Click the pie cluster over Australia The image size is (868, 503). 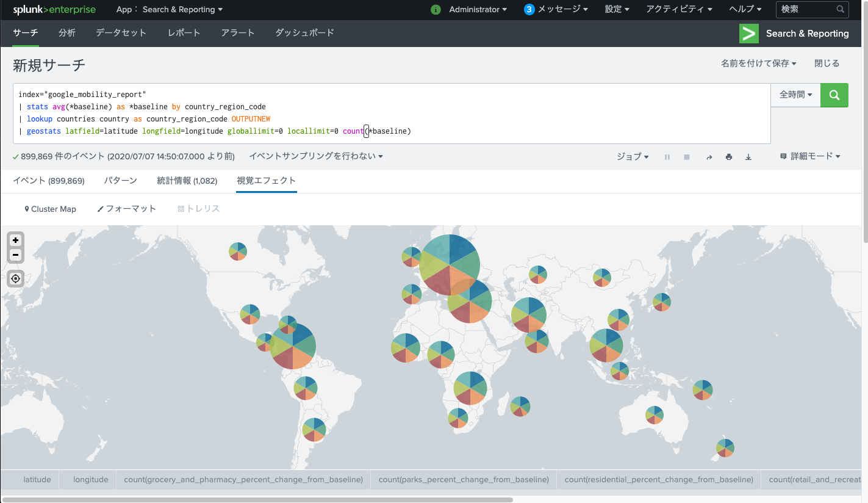coord(655,415)
